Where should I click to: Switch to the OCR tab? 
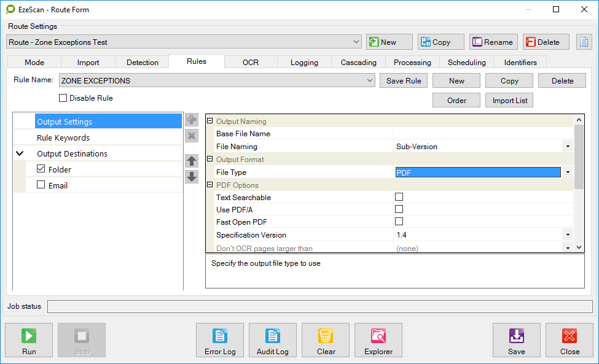(x=251, y=62)
